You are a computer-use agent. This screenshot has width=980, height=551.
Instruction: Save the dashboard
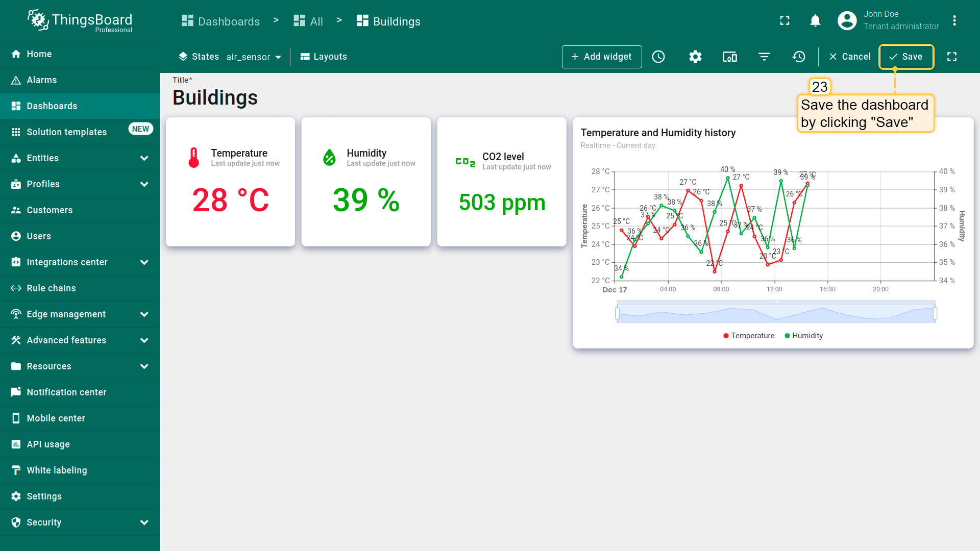[906, 57]
